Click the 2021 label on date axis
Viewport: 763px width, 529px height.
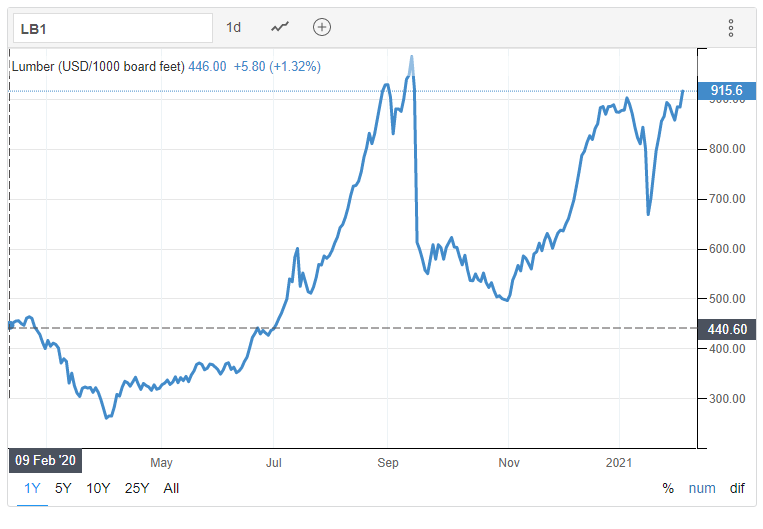click(x=619, y=463)
